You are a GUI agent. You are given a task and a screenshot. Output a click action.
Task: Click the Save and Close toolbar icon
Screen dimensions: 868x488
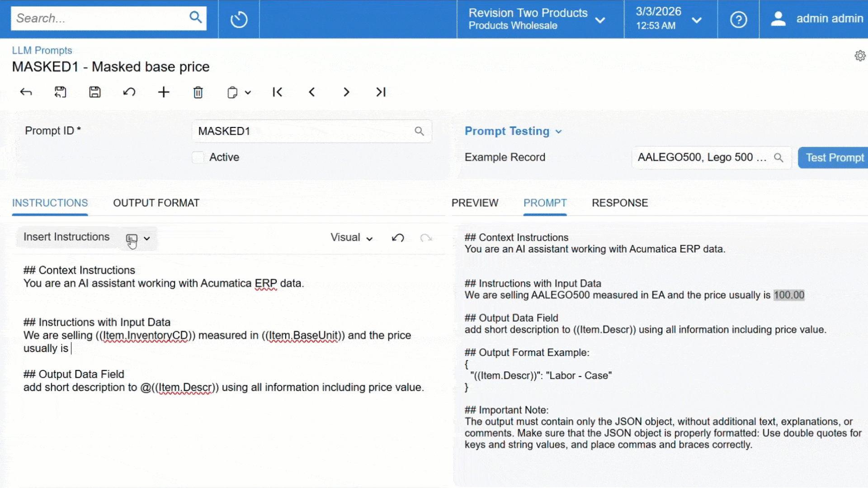[60, 92]
